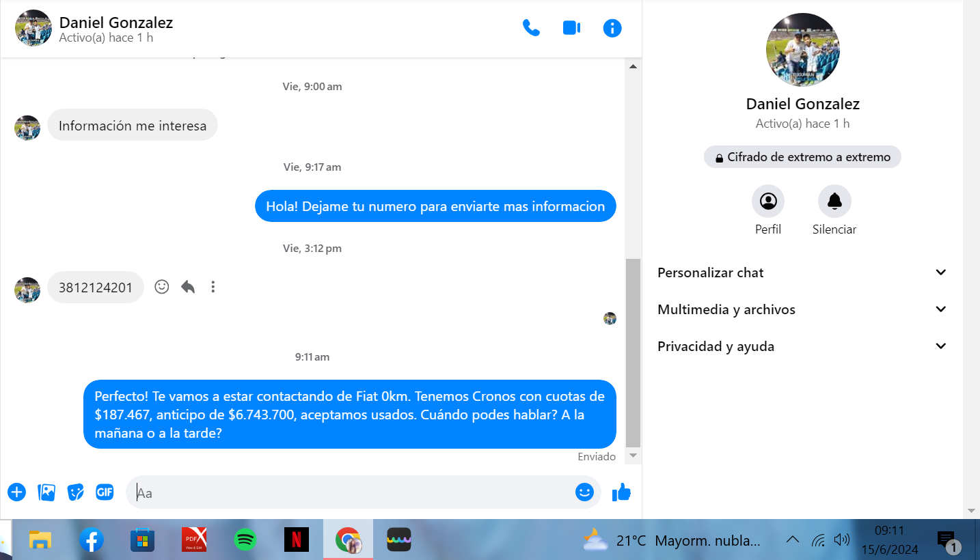Image resolution: width=980 pixels, height=560 pixels.
Task: Click the sender avatar beside 'Información me interesa'
Action: [x=27, y=128]
